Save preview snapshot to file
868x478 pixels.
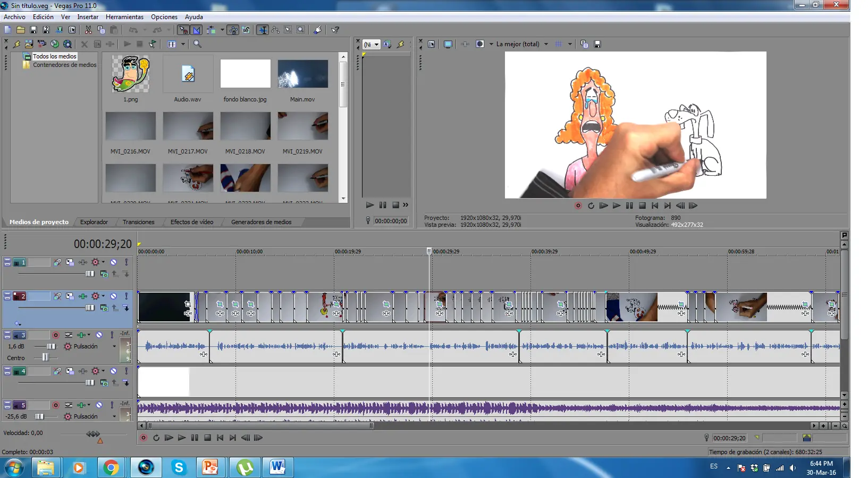point(597,44)
